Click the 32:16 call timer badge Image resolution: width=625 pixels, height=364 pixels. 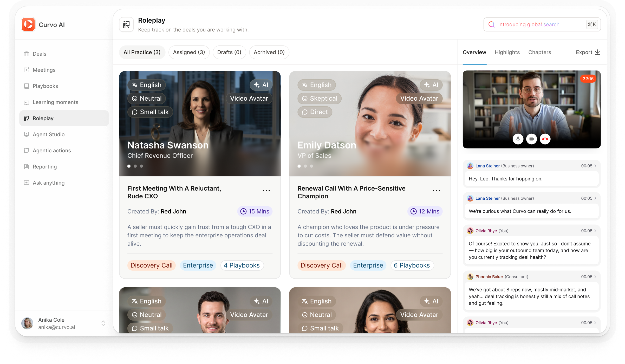588,79
